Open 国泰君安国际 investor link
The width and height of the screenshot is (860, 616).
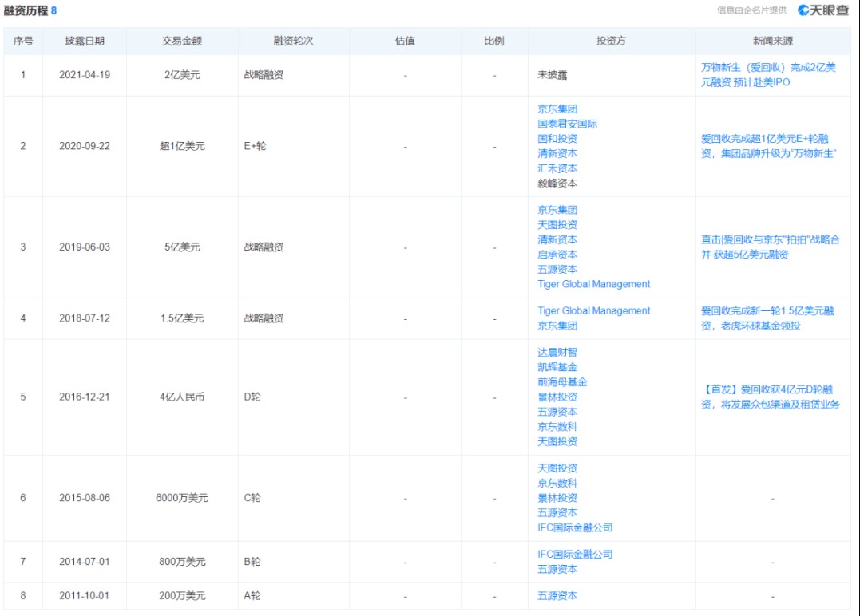click(x=567, y=124)
